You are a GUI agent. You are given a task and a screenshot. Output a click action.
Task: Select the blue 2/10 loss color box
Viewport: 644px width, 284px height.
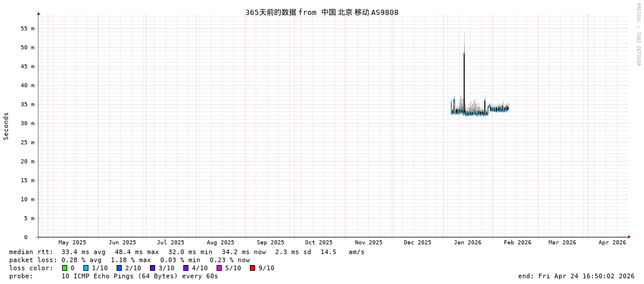(119, 268)
